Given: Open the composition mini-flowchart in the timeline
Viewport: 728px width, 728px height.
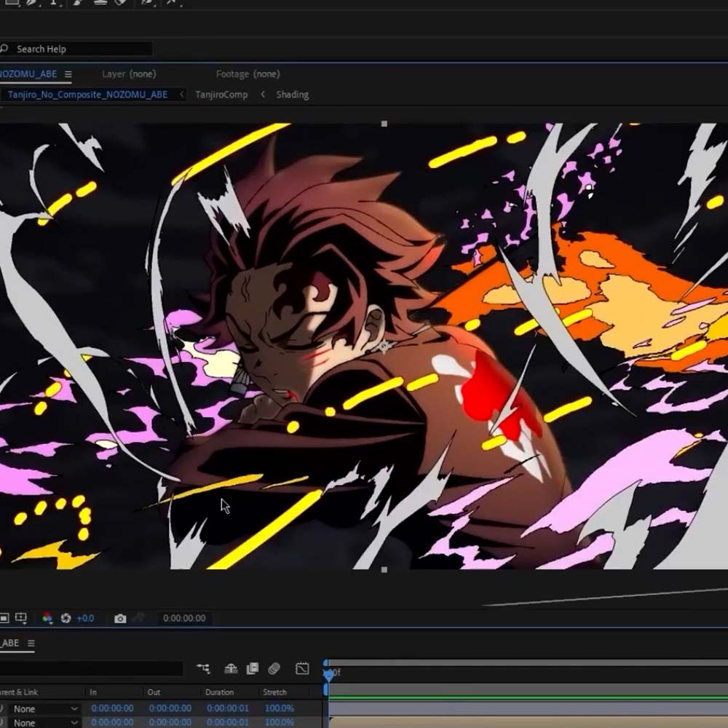Looking at the screenshot, I should click(x=203, y=668).
